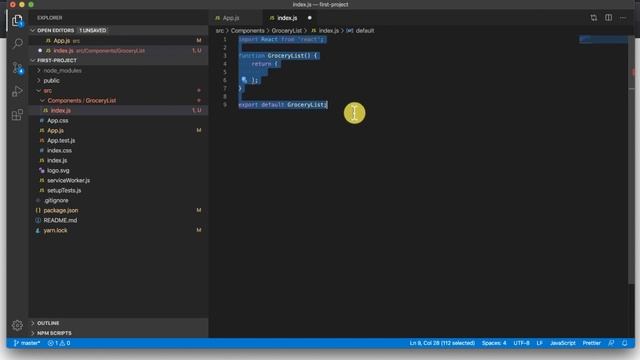Change line ending via LF entry
Image resolution: width=640 pixels, height=360 pixels.
[x=539, y=343]
